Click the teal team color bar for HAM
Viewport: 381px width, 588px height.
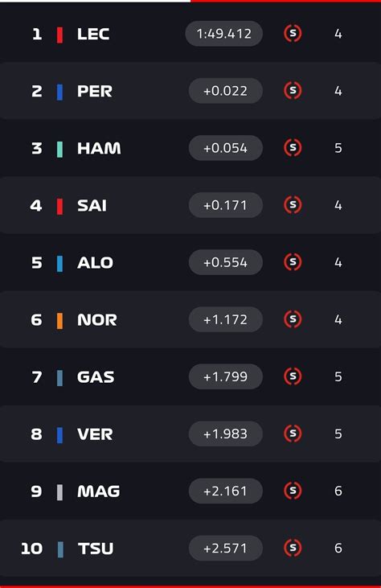click(x=59, y=150)
